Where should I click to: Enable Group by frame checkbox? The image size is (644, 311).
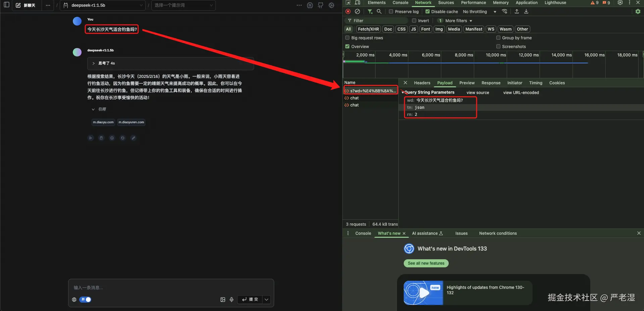[x=498, y=38]
